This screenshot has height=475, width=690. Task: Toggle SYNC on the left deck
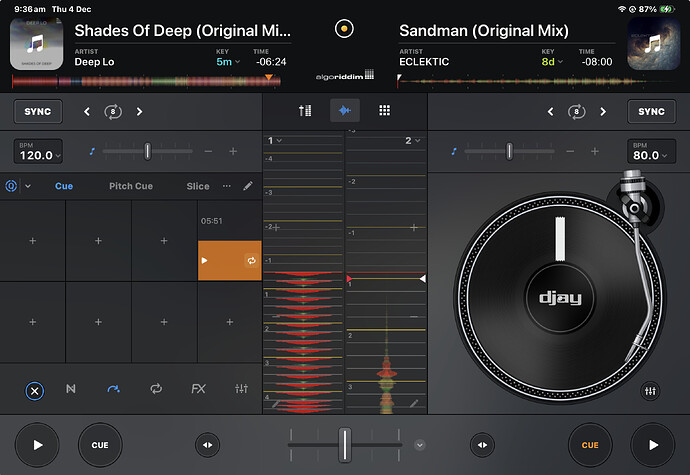pyautogui.click(x=38, y=111)
